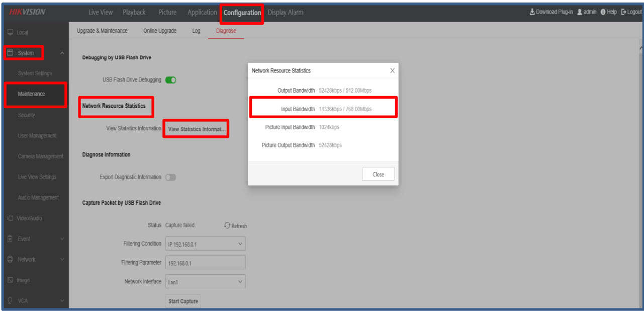The width and height of the screenshot is (644, 311).
Task: Click the admin user icon
Action: 579,12
